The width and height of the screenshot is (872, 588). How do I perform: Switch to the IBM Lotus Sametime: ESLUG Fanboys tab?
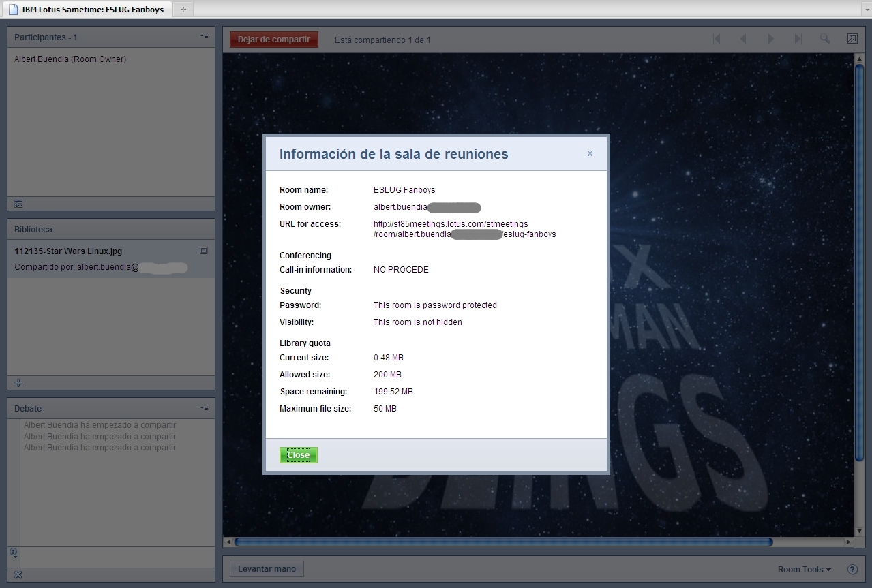[87, 10]
